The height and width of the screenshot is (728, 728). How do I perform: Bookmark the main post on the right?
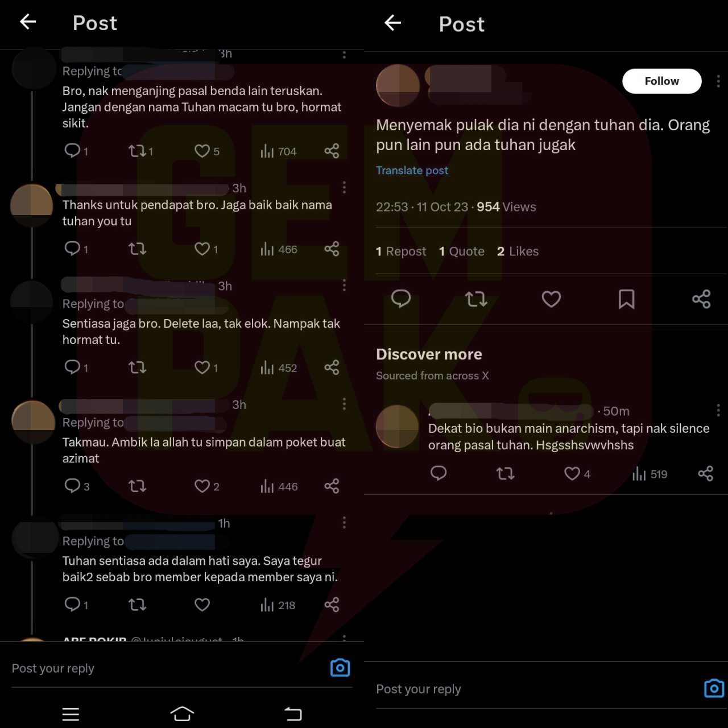pos(626,299)
